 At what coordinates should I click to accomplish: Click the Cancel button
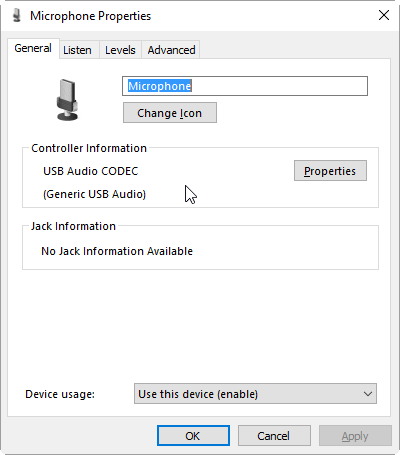[274, 435]
